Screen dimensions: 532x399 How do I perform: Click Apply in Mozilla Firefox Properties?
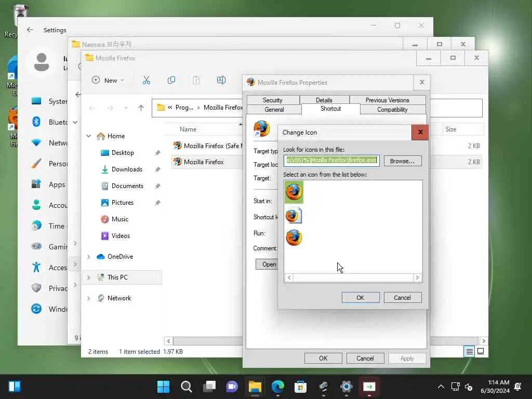[x=407, y=358]
